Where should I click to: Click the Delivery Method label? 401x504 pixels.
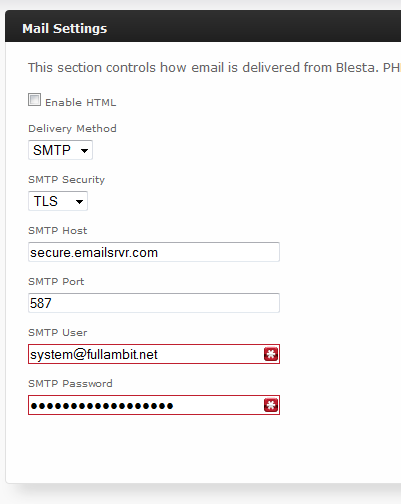(x=72, y=129)
